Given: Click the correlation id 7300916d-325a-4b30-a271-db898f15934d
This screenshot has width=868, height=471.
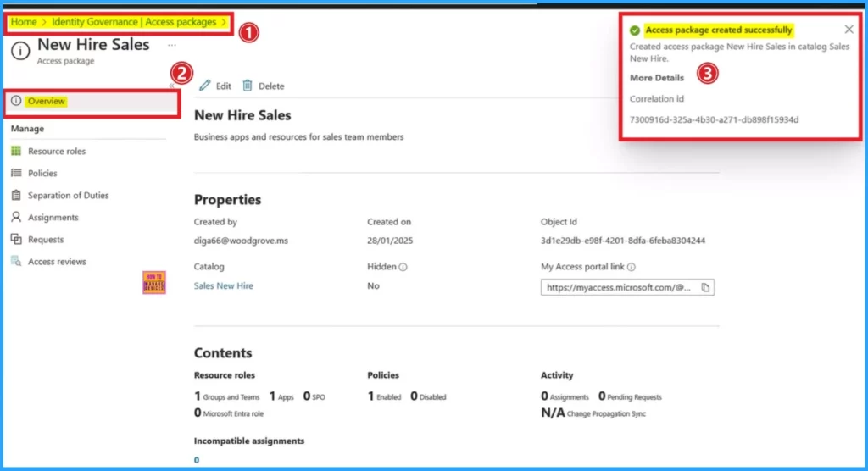Looking at the screenshot, I should tap(714, 119).
